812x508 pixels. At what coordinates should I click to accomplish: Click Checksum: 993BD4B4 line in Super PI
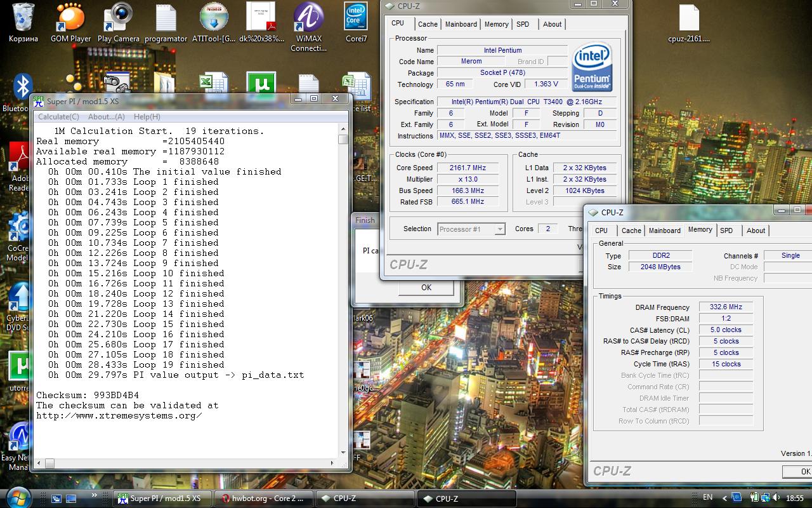pos(88,395)
